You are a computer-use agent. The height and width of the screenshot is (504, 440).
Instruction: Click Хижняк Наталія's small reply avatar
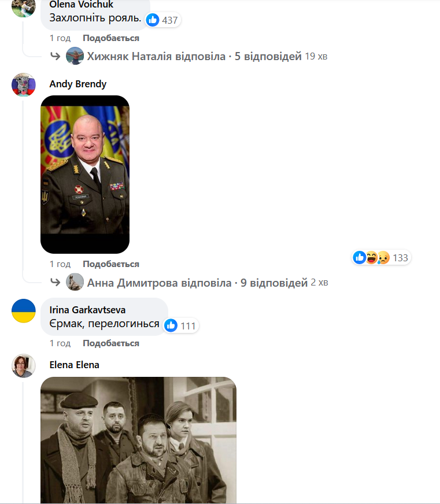pyautogui.click(x=75, y=56)
